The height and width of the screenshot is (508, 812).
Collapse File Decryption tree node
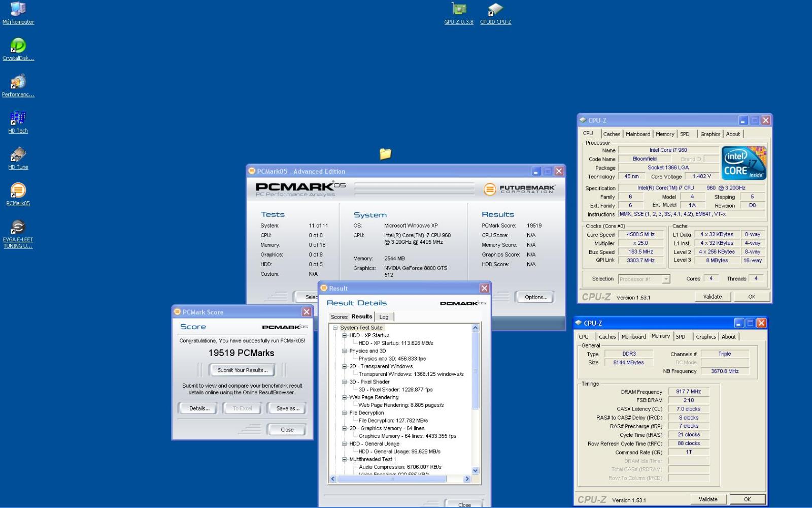[344, 413]
